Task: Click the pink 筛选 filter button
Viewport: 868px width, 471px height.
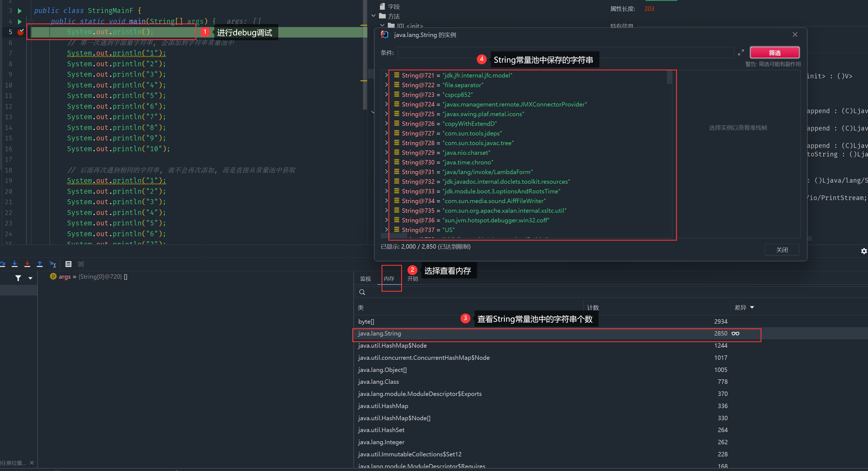Action: tap(774, 53)
